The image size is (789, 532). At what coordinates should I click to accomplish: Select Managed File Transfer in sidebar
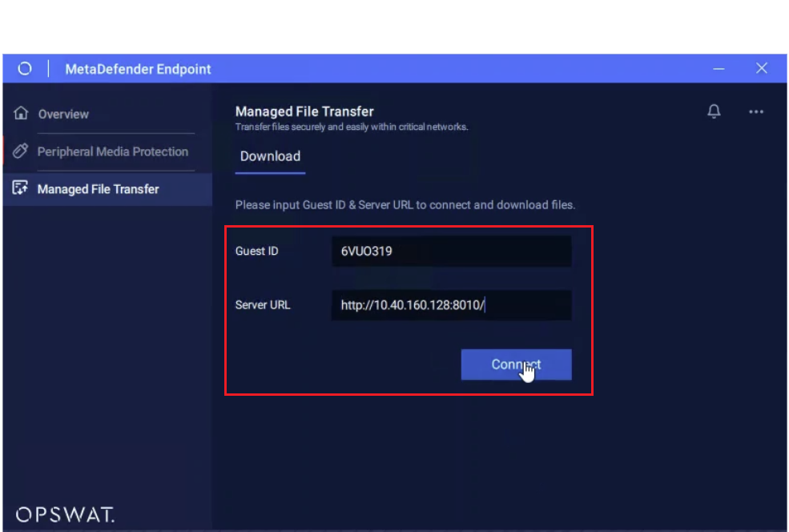tap(107, 189)
